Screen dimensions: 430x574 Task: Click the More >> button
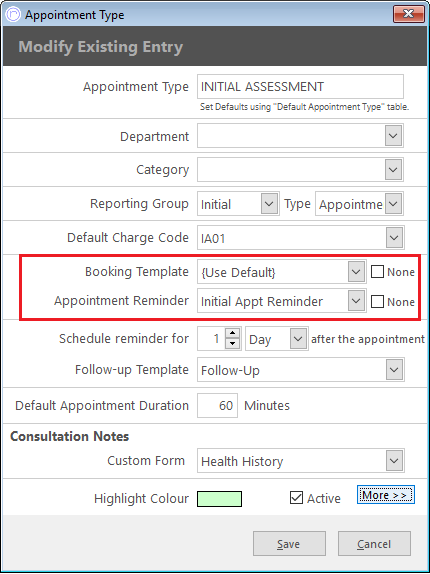(x=386, y=495)
